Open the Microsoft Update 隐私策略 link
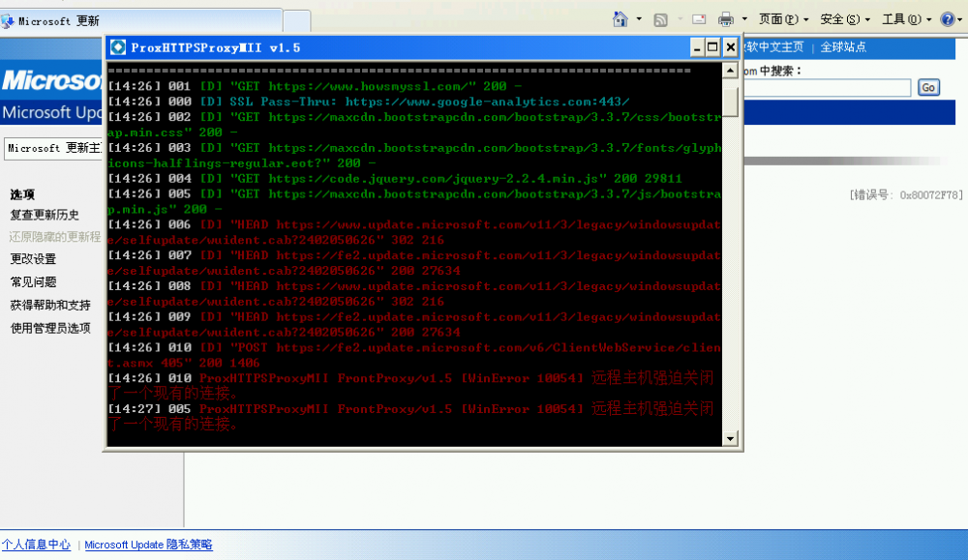Screen dimensions: 968x560 tap(148, 545)
